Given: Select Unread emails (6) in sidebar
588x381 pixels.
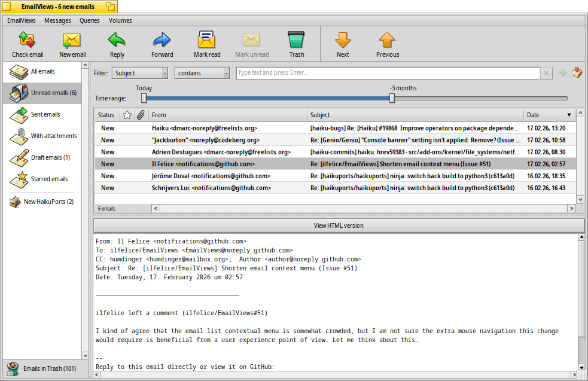Looking at the screenshot, I should tap(42, 93).
